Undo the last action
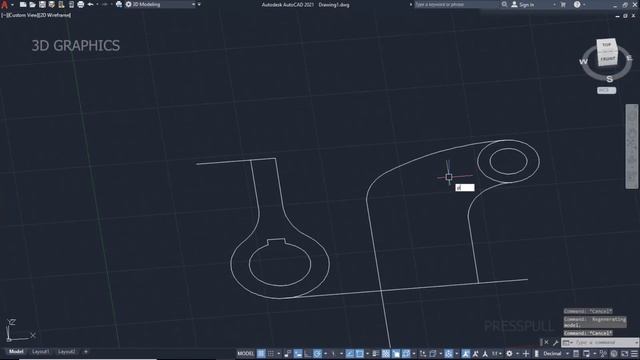Viewport: 640px width, 360px height. click(90, 4)
